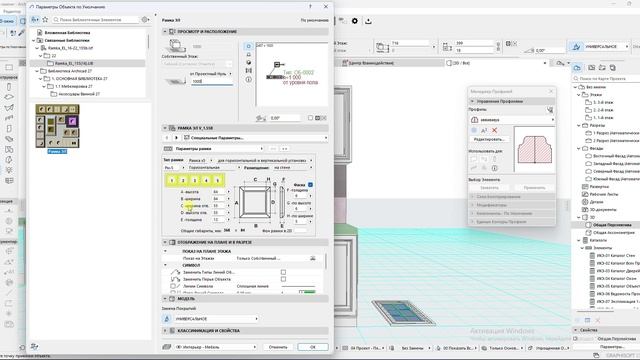640x360 pixels.
Task: Select the front view preview icon
Action: coord(249,54)
